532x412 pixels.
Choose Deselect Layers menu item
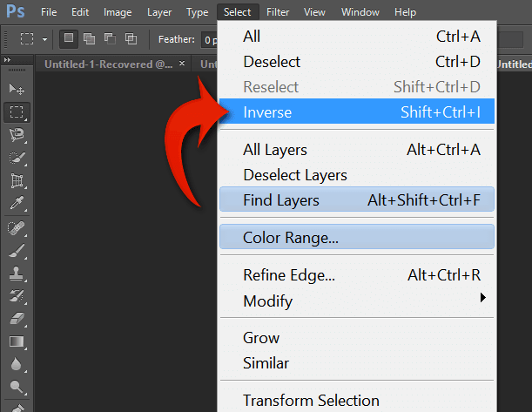(x=357, y=175)
